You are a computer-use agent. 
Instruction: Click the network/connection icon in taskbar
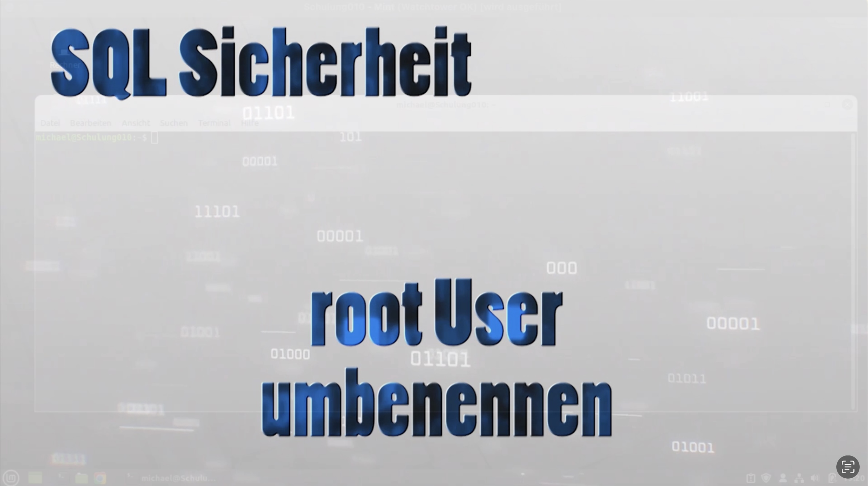pos(798,478)
